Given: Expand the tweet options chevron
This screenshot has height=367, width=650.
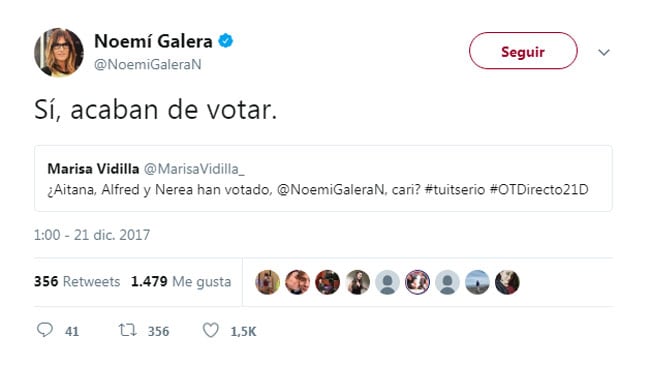Looking at the screenshot, I should coord(604,52).
